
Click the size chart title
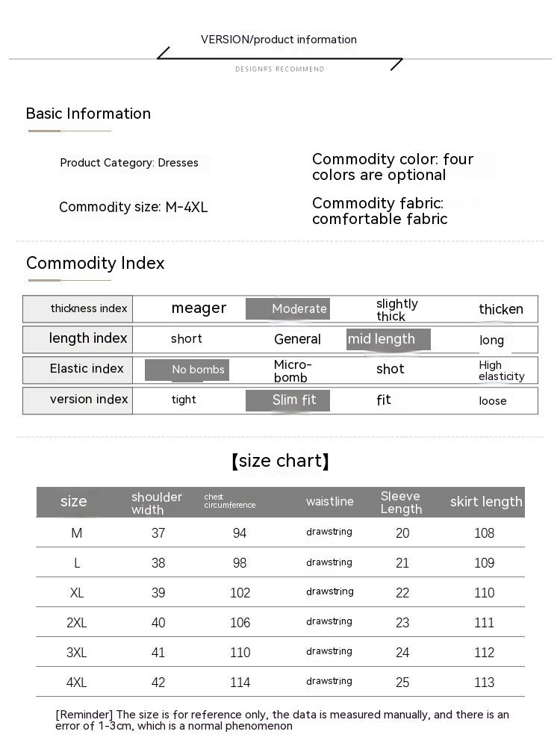[x=280, y=461]
